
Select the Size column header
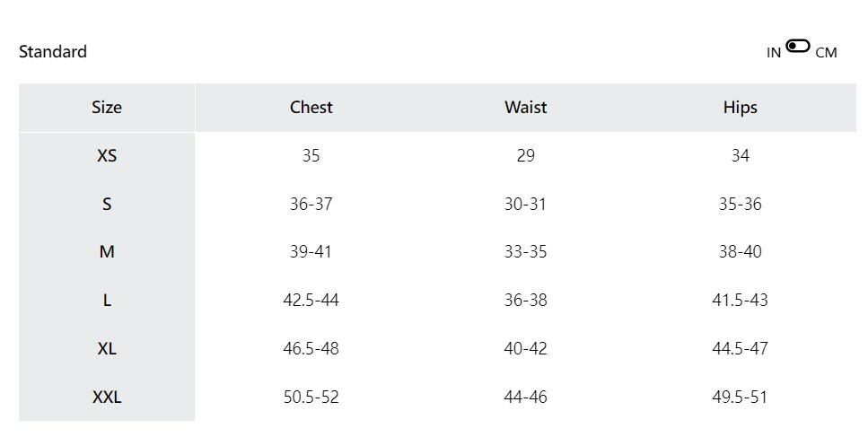point(106,108)
